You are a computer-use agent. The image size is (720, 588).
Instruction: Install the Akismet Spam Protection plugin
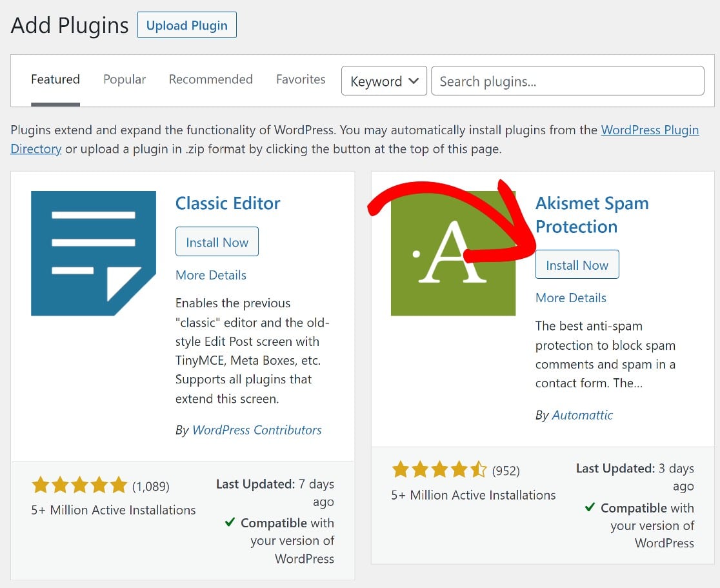(577, 265)
